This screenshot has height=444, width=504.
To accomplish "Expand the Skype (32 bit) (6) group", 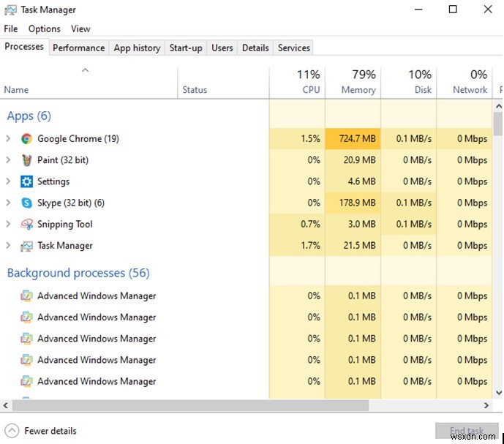I will [8, 203].
